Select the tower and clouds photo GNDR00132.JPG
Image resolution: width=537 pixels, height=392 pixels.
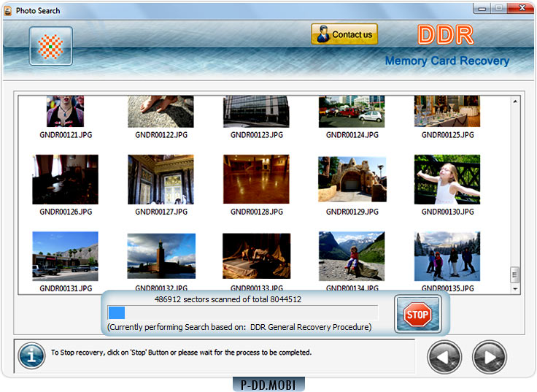(x=161, y=256)
